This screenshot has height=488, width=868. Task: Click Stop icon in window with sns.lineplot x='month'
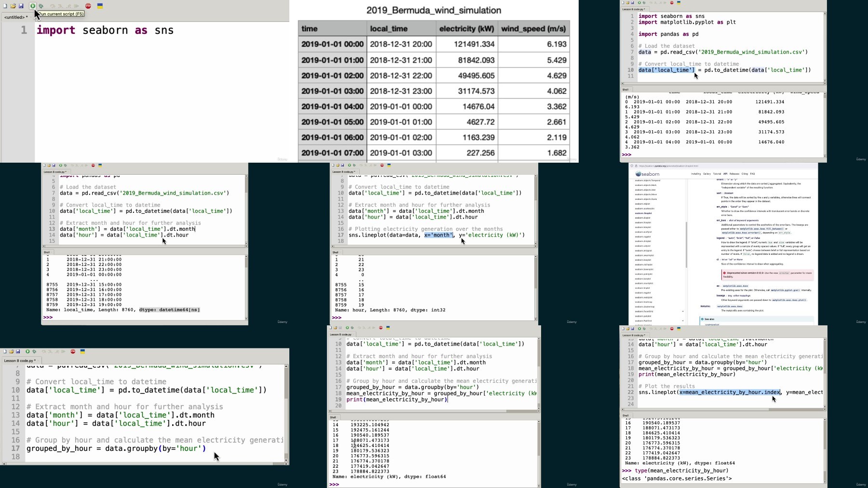tap(382, 165)
